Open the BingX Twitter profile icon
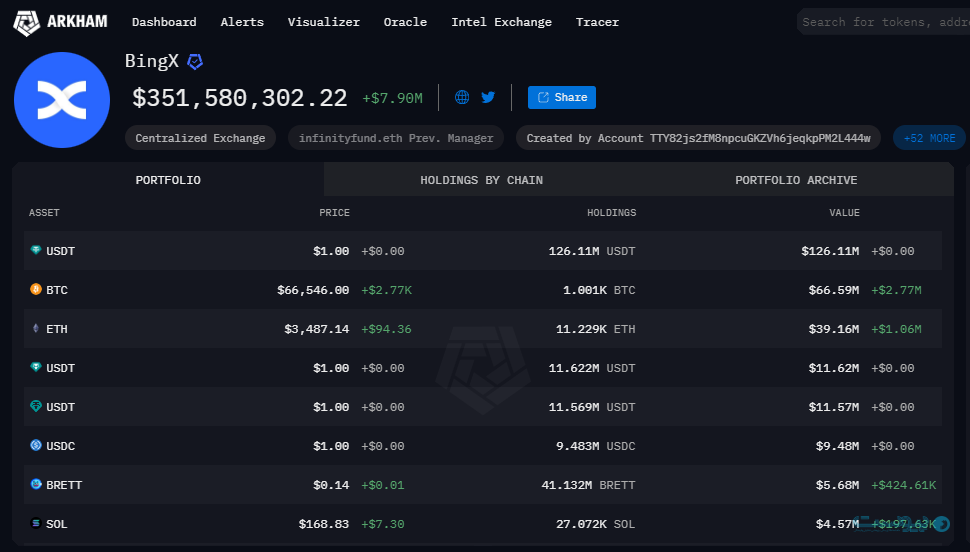The width and height of the screenshot is (970, 552). (488, 97)
